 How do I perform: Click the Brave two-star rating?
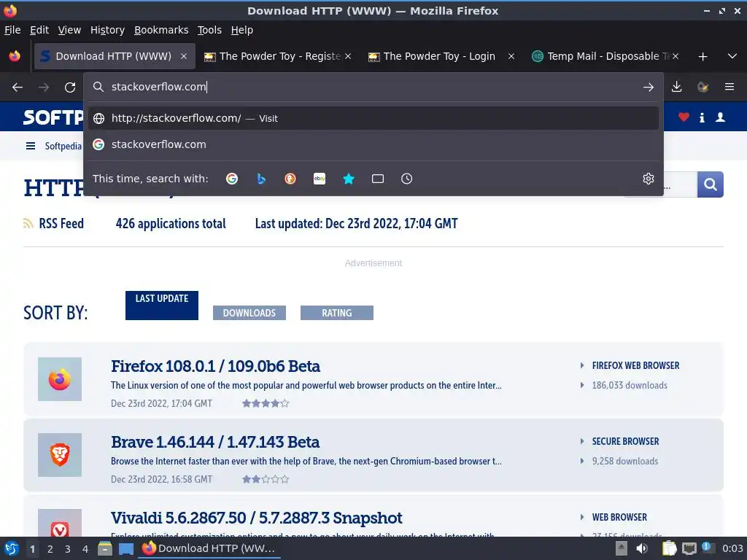click(266, 480)
